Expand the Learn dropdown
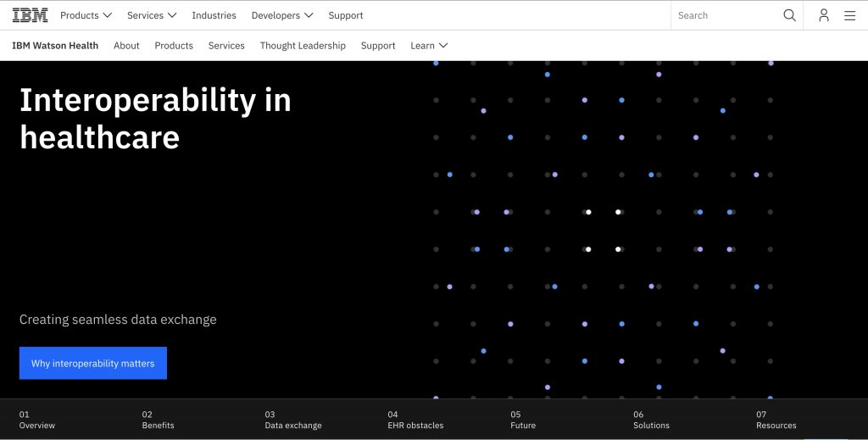Viewport: 868px width, 440px height. [429, 46]
